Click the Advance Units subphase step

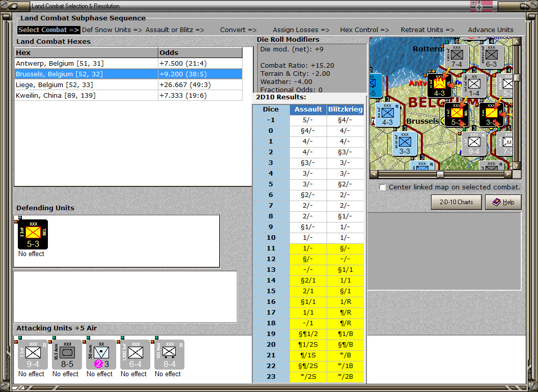coord(491,30)
